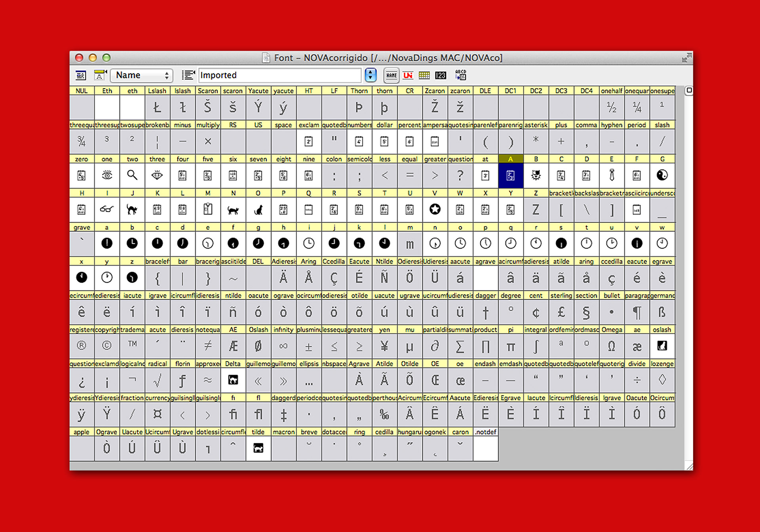Click the document proxy icon in title
Image resolution: width=760 pixels, height=532 pixels.
coord(266,58)
